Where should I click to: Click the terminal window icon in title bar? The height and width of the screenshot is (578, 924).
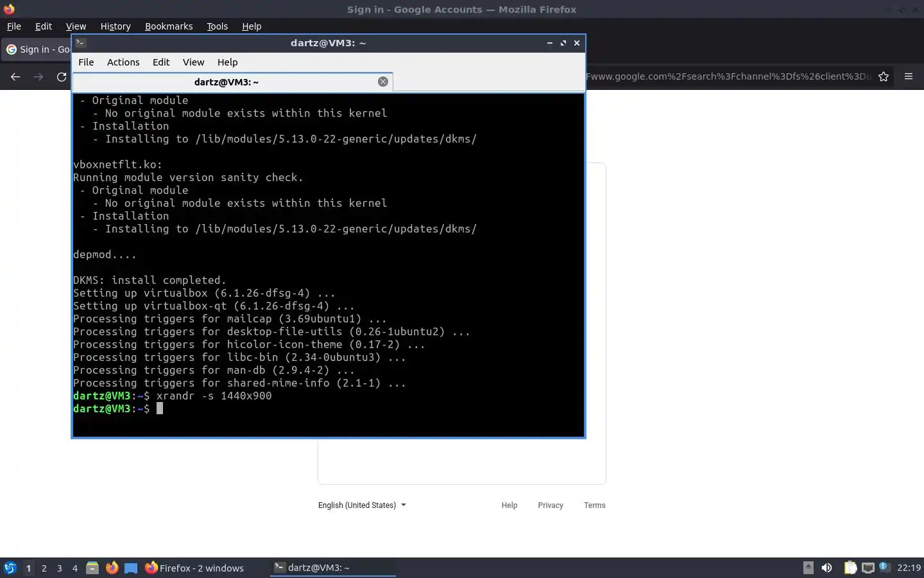pos(81,43)
